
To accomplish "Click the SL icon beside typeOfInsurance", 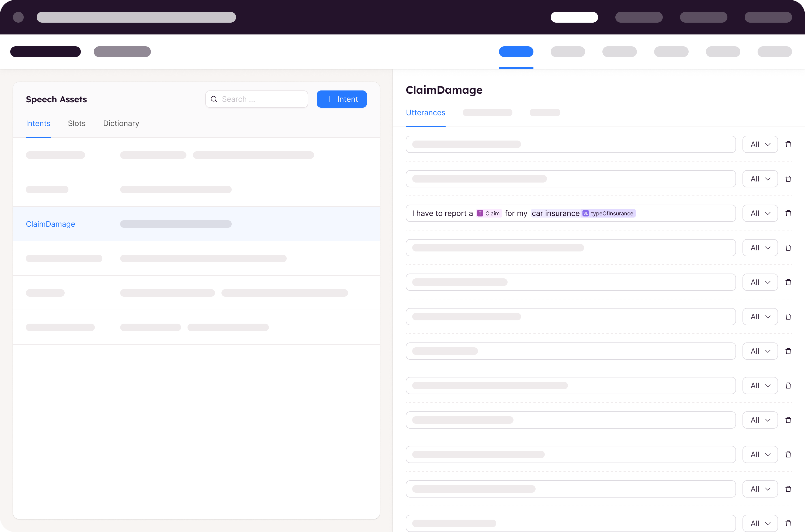I will click(585, 213).
